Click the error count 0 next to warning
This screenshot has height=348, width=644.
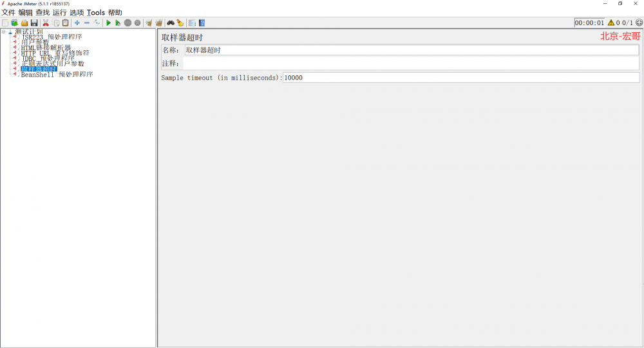pos(618,23)
